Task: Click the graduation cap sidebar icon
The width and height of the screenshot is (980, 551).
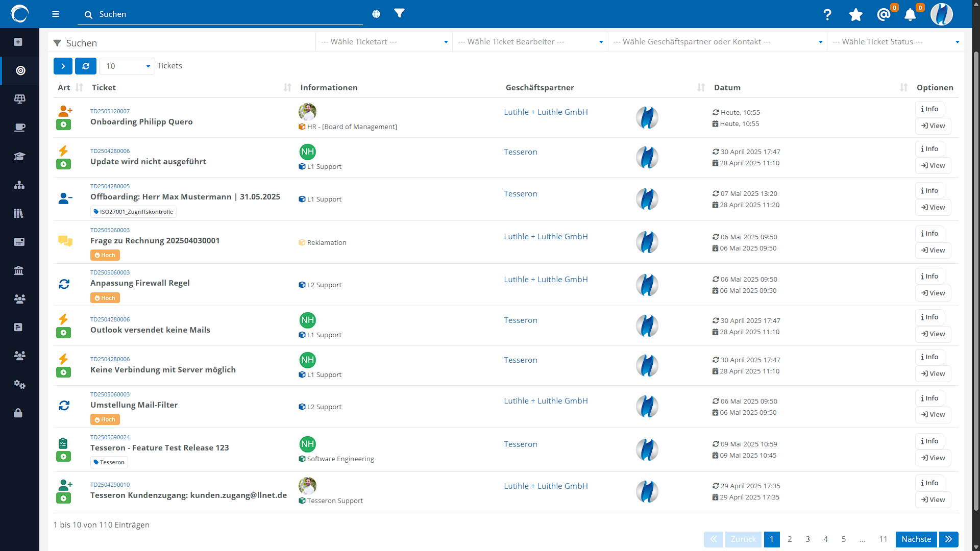Action: point(19,156)
